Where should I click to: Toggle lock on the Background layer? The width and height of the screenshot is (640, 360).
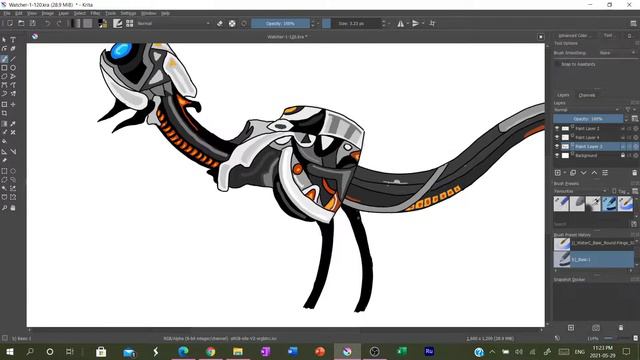623,155
